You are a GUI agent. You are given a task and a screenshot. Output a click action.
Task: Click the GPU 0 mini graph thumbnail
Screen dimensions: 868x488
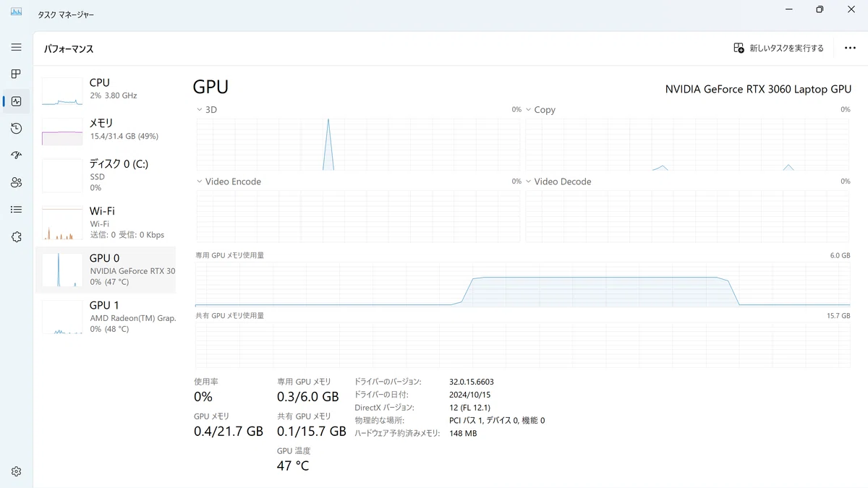click(62, 270)
